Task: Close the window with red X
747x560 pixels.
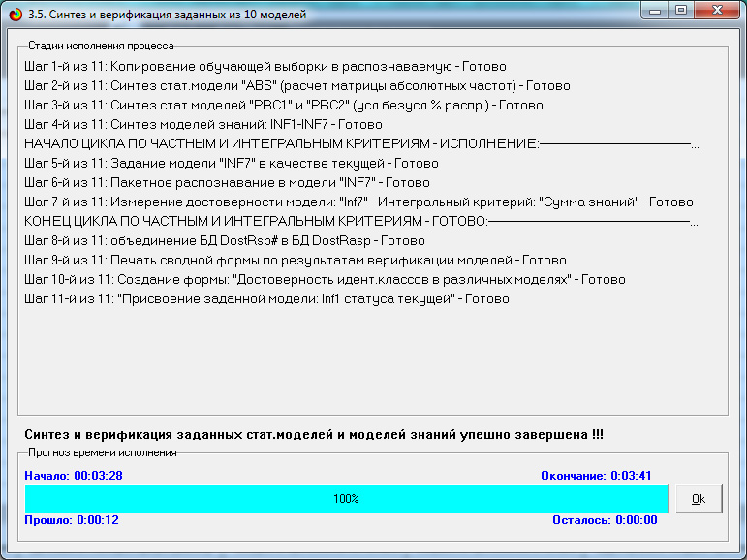Action: (717, 12)
